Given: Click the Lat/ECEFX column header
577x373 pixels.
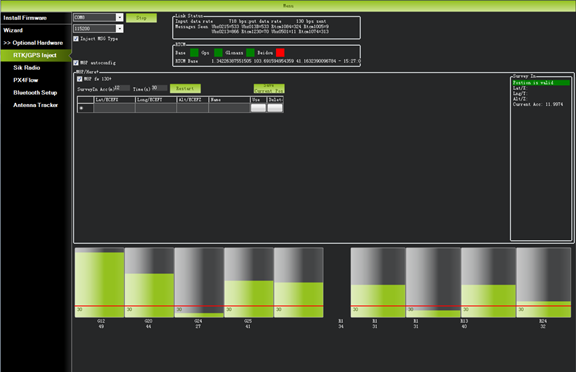Looking at the screenshot, I should [x=114, y=100].
